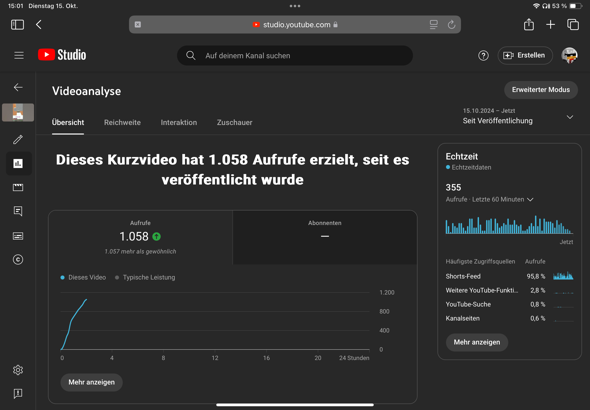The width and height of the screenshot is (590, 410).
Task: Open the YouTube Studio hamburger menu
Action: pyautogui.click(x=19, y=55)
